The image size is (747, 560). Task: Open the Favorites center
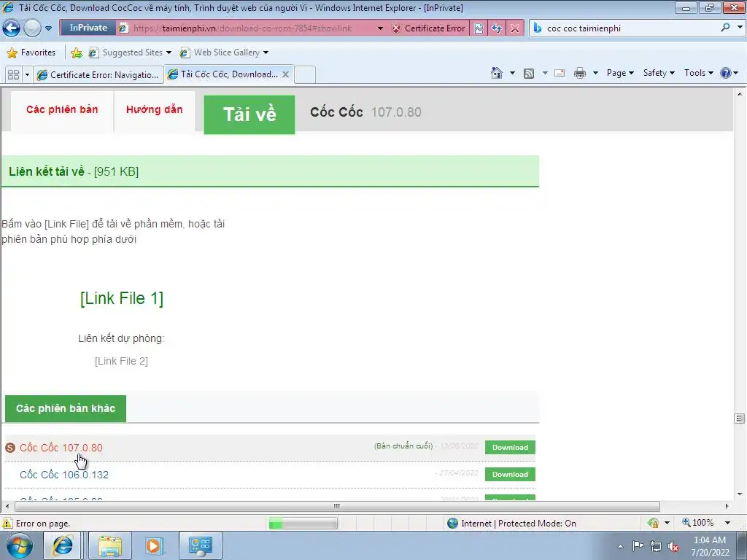[31, 52]
